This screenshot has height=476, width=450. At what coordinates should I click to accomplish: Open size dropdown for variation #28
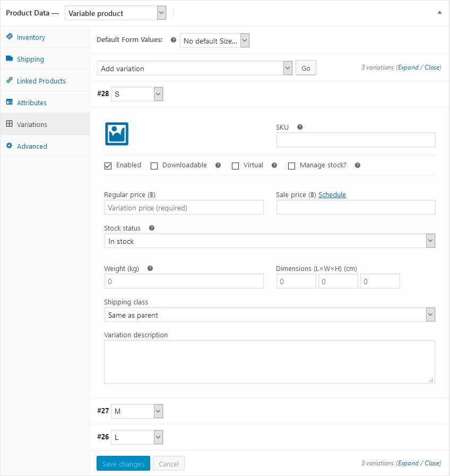(x=137, y=94)
